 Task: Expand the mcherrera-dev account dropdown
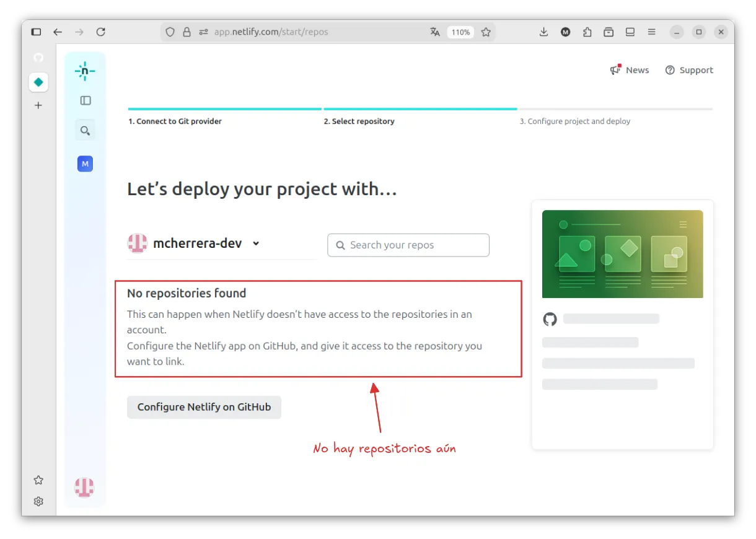(x=256, y=243)
